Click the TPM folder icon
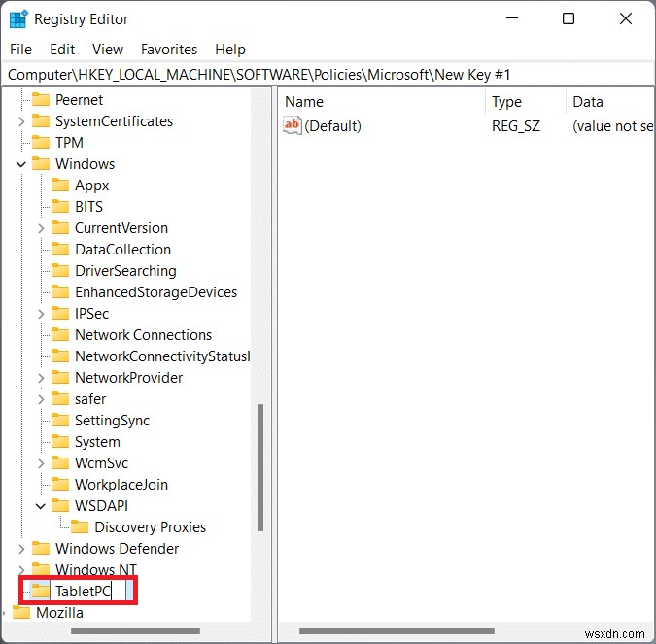This screenshot has width=656, height=644. click(x=41, y=142)
